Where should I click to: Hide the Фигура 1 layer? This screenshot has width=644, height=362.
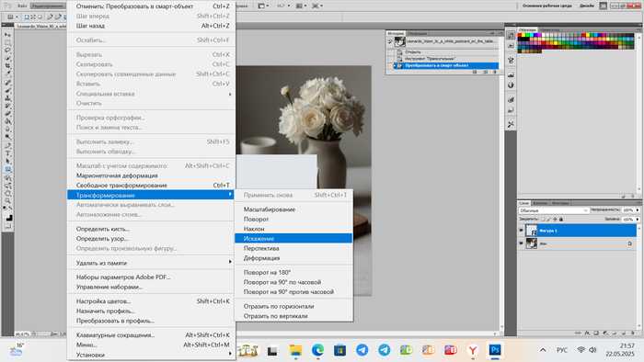coord(522,231)
